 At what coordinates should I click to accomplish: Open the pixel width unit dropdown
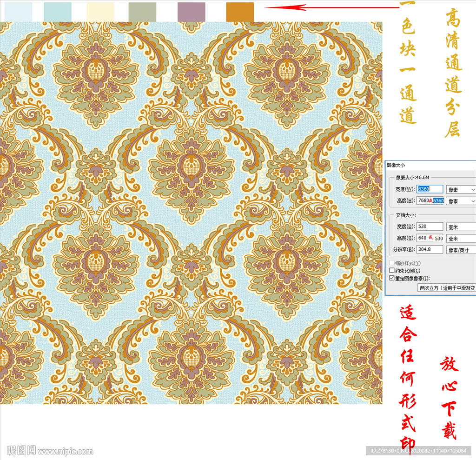(461, 189)
